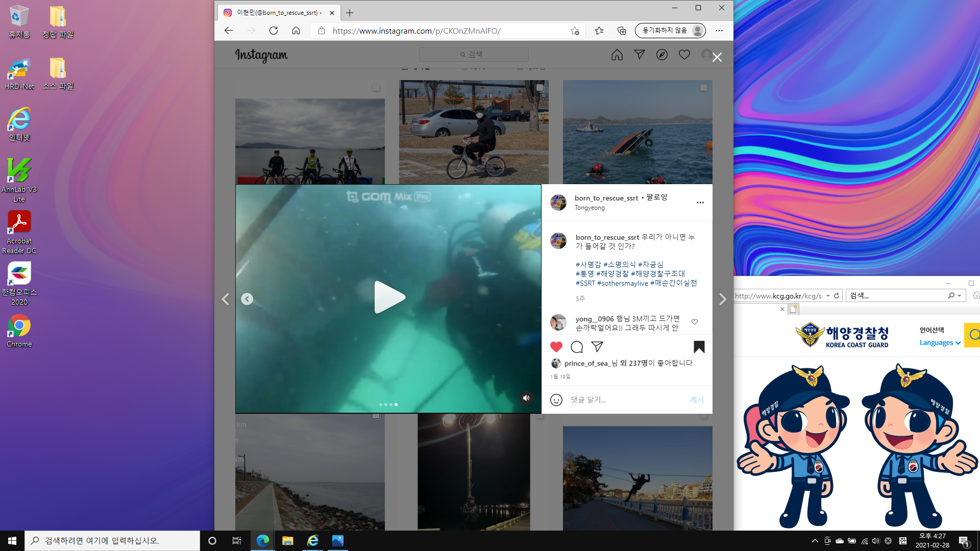Click the taskbar search box
The height and width of the screenshot is (551, 980).
pyautogui.click(x=112, y=541)
